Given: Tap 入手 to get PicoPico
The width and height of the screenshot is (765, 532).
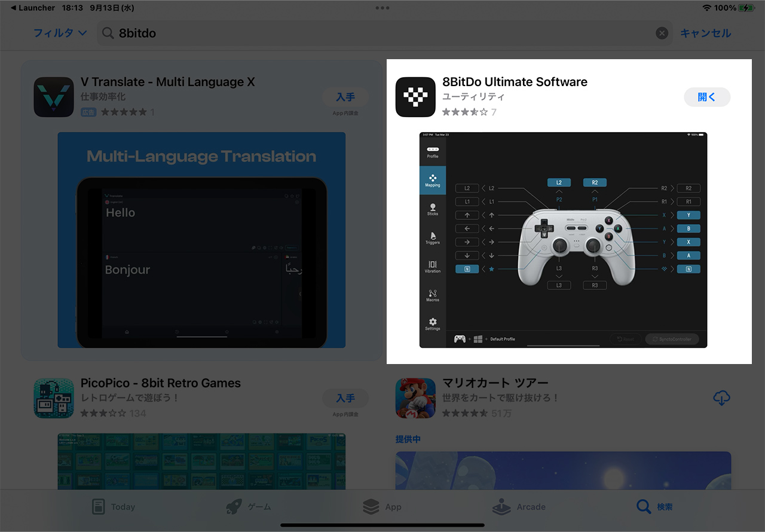Looking at the screenshot, I should click(x=345, y=398).
